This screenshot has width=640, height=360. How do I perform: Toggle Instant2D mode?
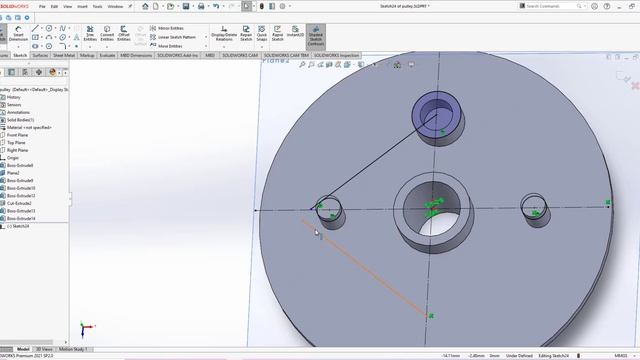pos(295,31)
